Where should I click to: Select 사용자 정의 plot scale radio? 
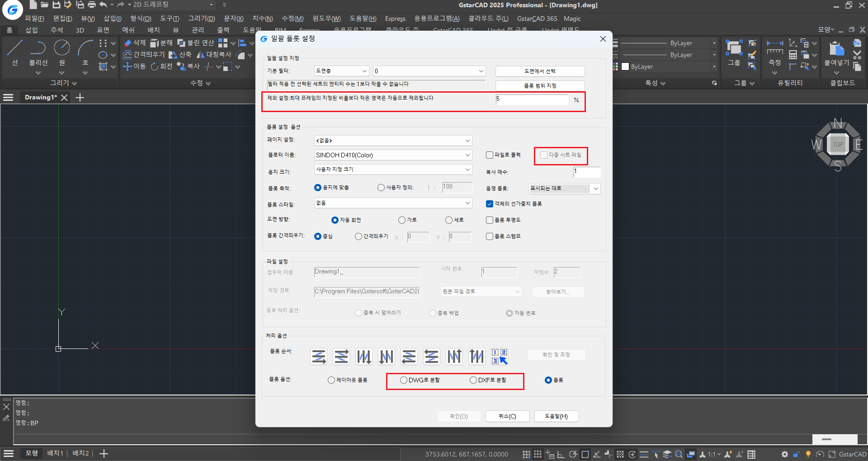coord(381,188)
